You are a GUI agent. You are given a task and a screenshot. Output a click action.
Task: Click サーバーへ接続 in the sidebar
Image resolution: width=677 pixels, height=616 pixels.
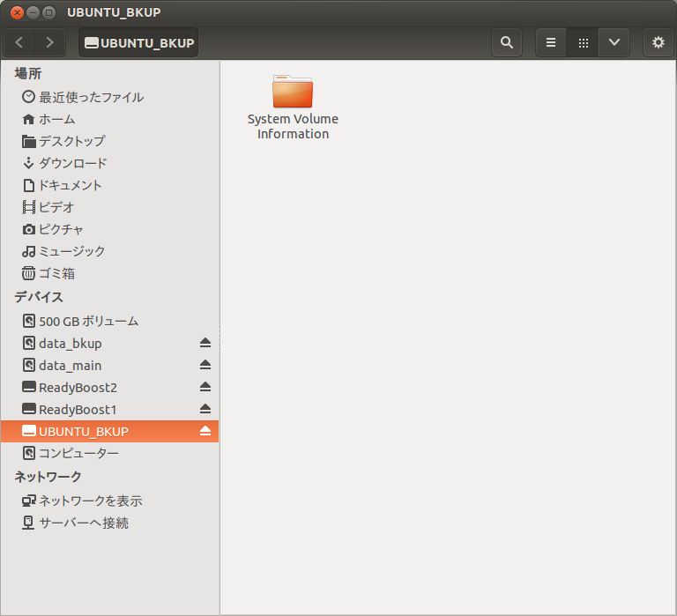[x=109, y=523]
